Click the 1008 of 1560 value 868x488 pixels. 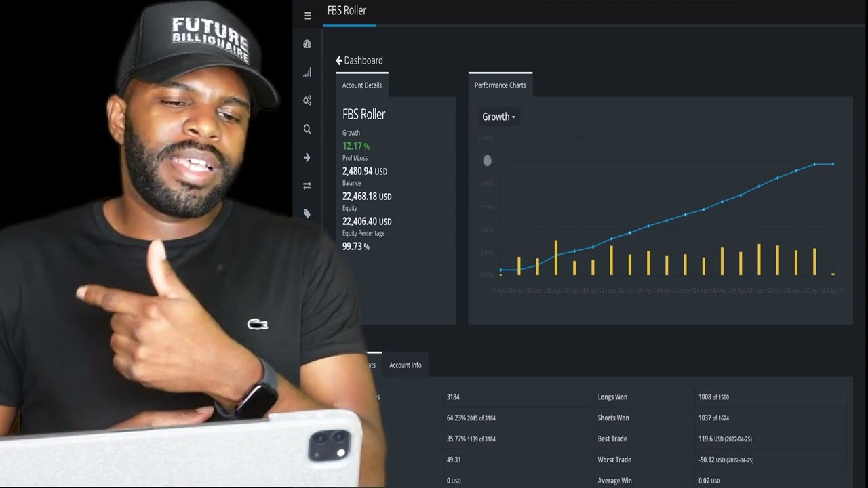[x=713, y=397]
